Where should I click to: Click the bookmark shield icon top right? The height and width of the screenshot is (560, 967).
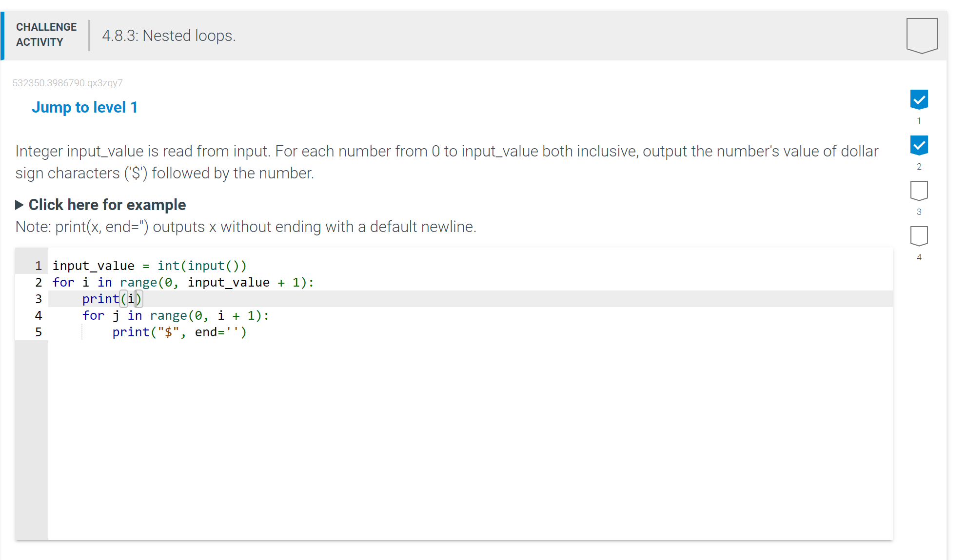921,34
